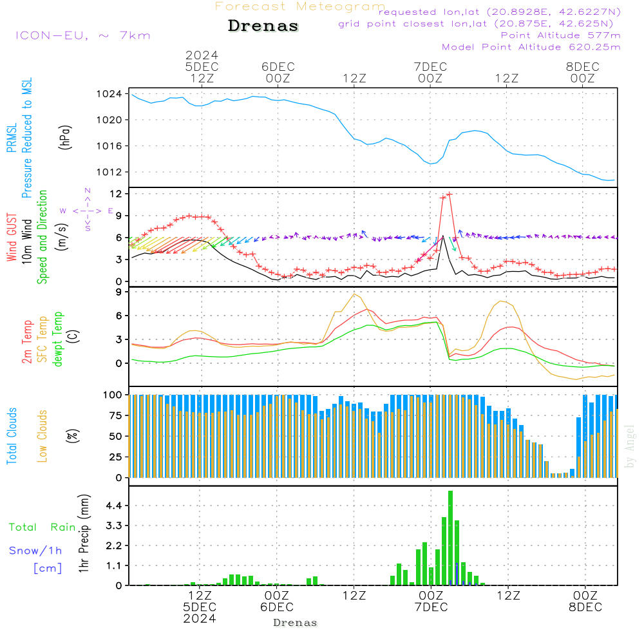The height and width of the screenshot is (644, 644).
Task: Select the 'ICON-EU, ~ 7km' model label
Action: [83, 35]
